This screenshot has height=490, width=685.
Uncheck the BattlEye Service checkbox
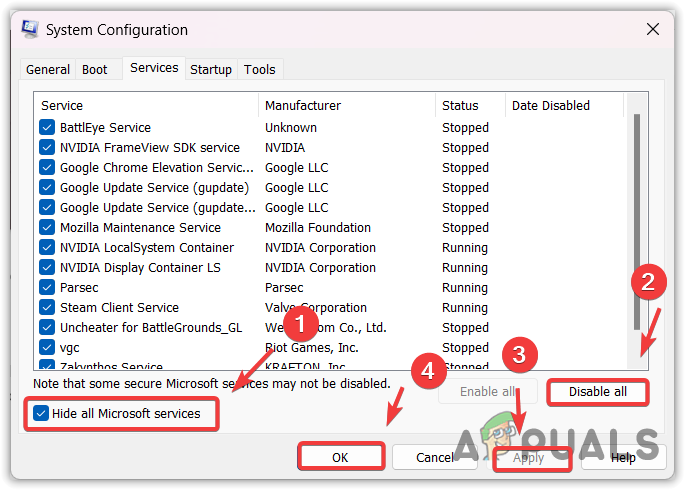(x=47, y=128)
